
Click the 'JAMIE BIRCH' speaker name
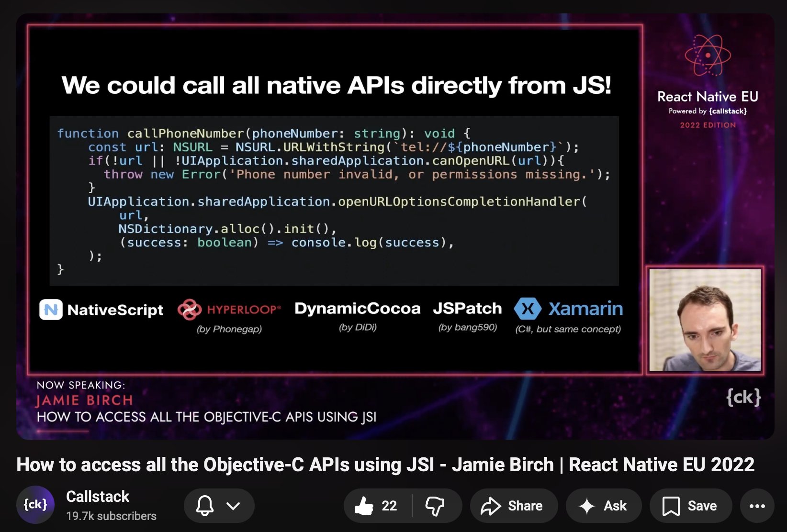pos(84,400)
